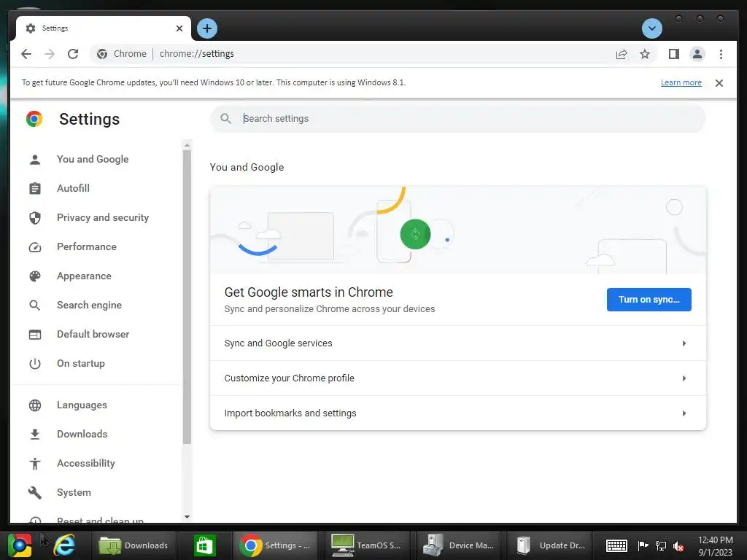Viewport: 747px width, 560px height.
Task: Open the Downloads folder taskbar item
Action: (x=133, y=545)
